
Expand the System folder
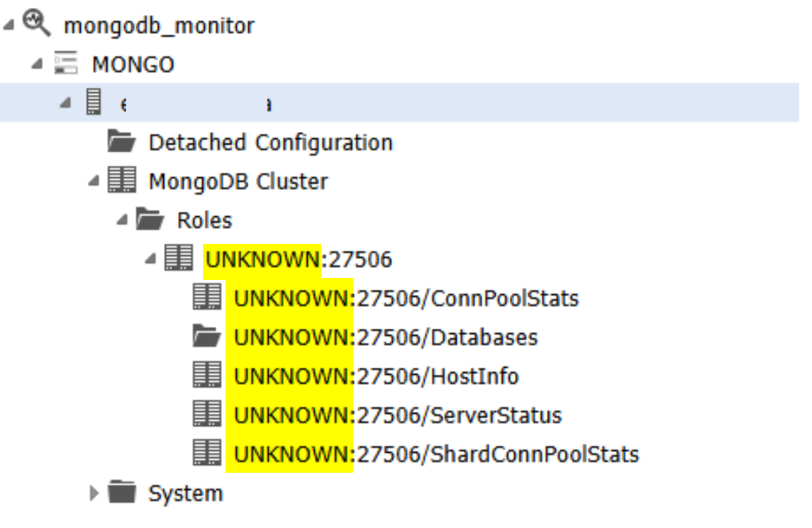pyautogui.click(x=94, y=493)
